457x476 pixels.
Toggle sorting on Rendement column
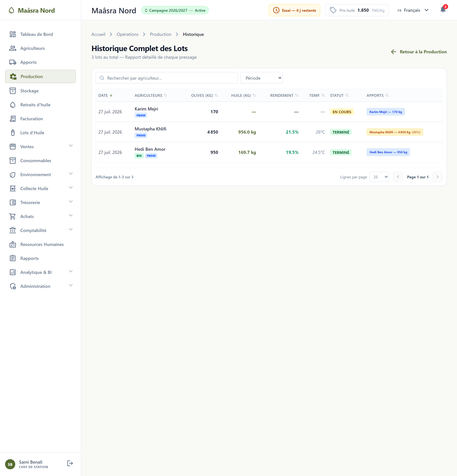[x=284, y=96]
